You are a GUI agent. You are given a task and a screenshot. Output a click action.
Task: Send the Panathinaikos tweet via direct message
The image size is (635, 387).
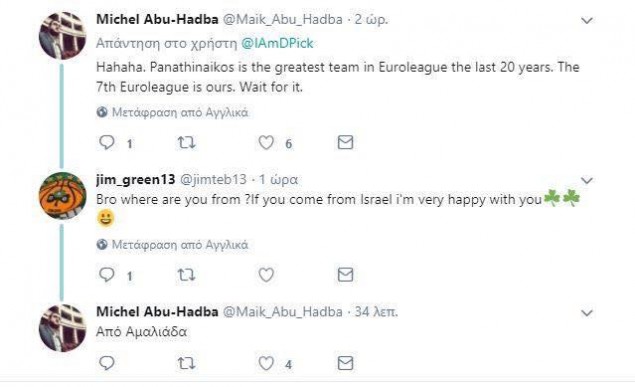345,142
